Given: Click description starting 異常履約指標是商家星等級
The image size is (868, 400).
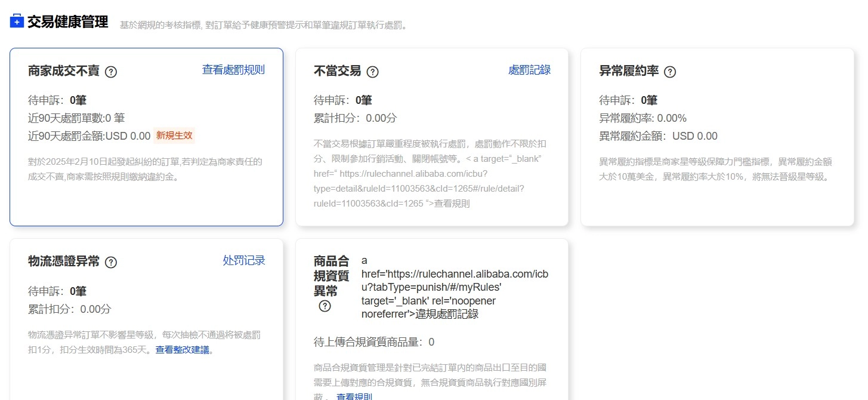Looking at the screenshot, I should point(715,170).
